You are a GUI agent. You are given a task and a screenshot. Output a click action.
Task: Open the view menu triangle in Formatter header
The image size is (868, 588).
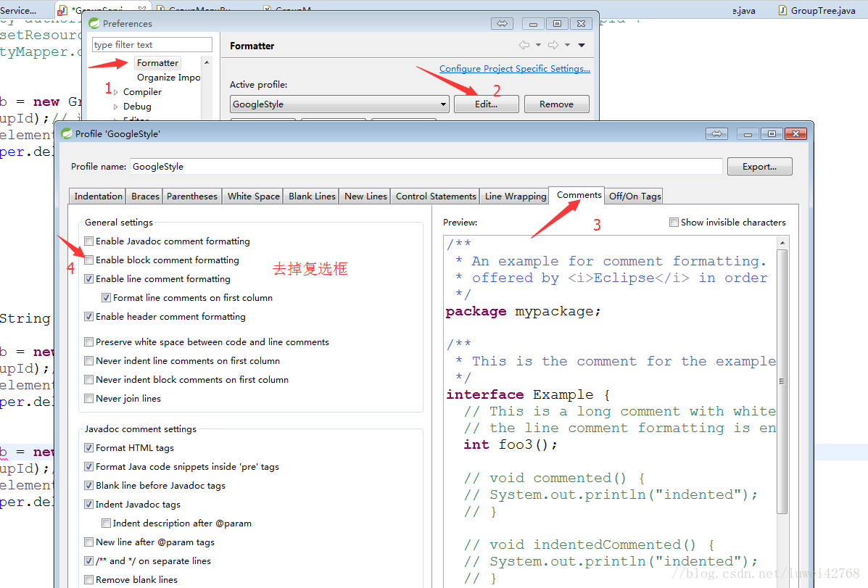click(x=582, y=45)
